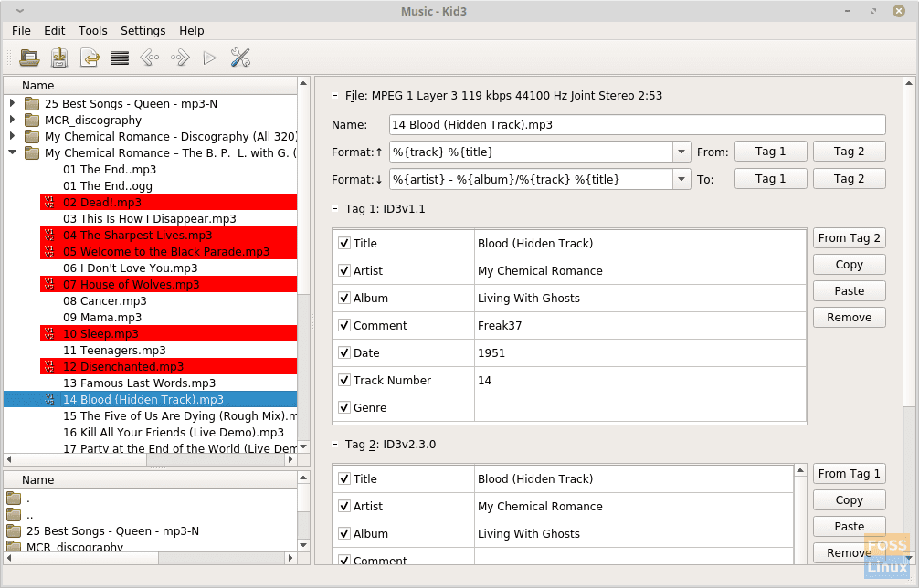Collapse the My Chemical Romance - The B.P. folder
Screen dimensions: 919x588
[x=12, y=152]
